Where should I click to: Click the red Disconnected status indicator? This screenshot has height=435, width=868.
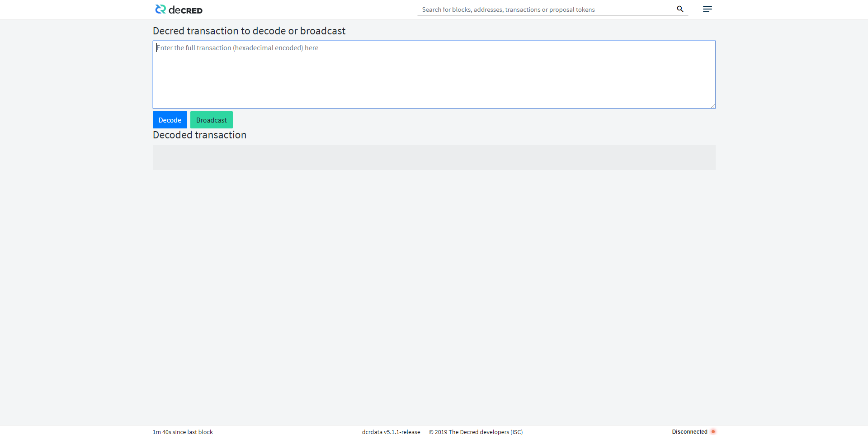tap(713, 432)
